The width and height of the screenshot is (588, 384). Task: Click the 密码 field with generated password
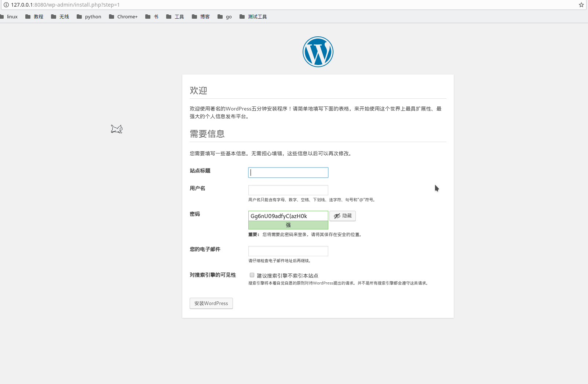point(288,216)
